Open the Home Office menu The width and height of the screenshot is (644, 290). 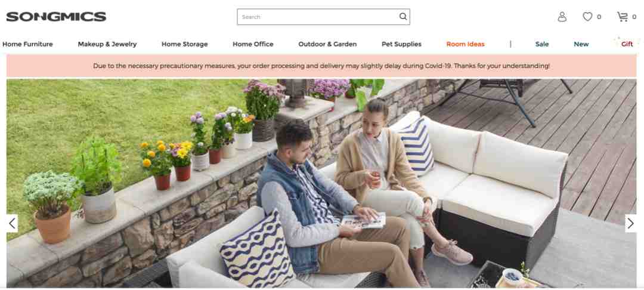pos(253,44)
